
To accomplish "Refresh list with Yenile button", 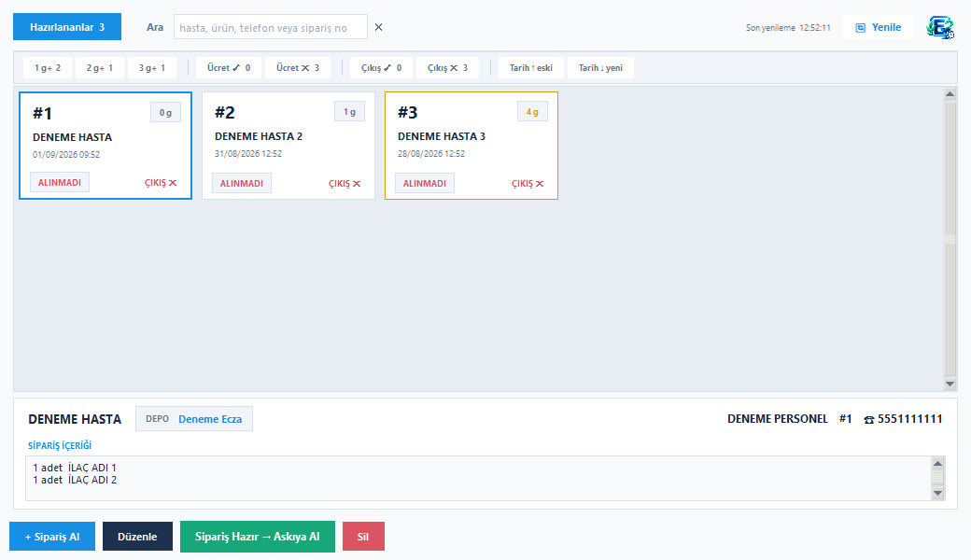I will tap(879, 27).
